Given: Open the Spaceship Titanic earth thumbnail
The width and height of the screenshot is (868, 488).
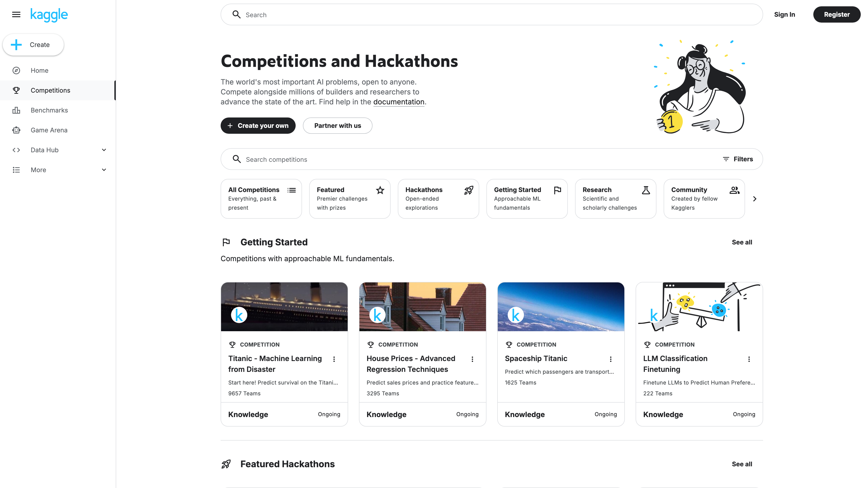Looking at the screenshot, I should (x=561, y=307).
